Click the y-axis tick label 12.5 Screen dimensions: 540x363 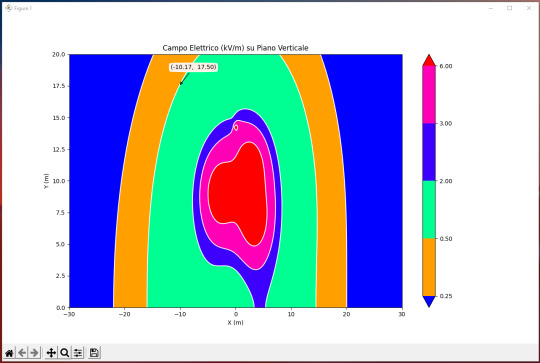[59, 149]
